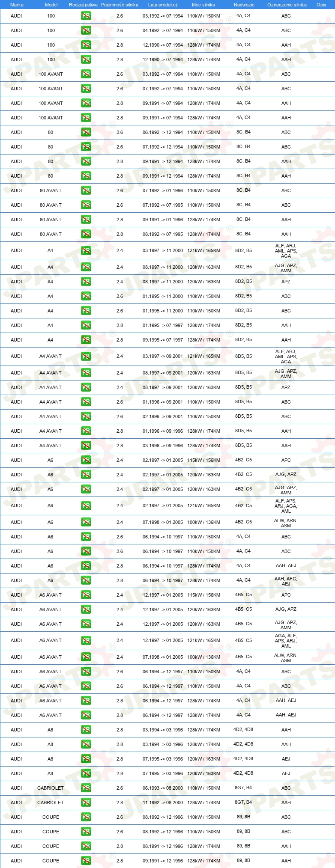Viewport: 335px width, 868px height.
Task: Click the Opis column header
Action: click(x=321, y=5)
